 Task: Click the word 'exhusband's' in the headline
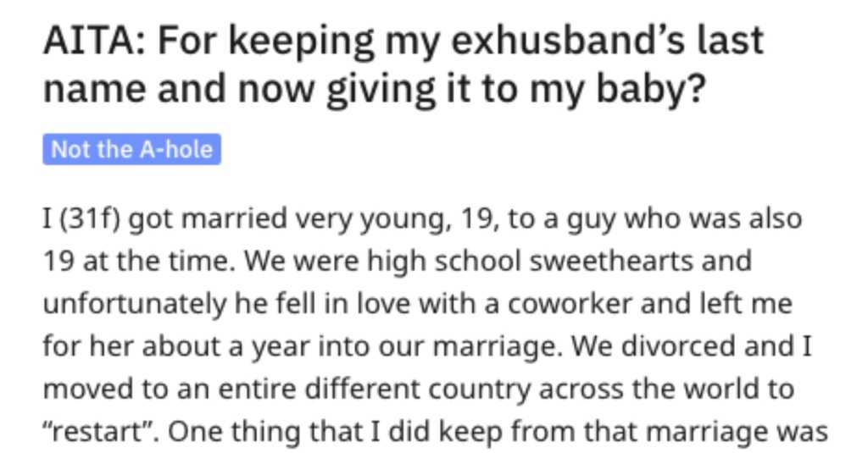tap(569, 41)
